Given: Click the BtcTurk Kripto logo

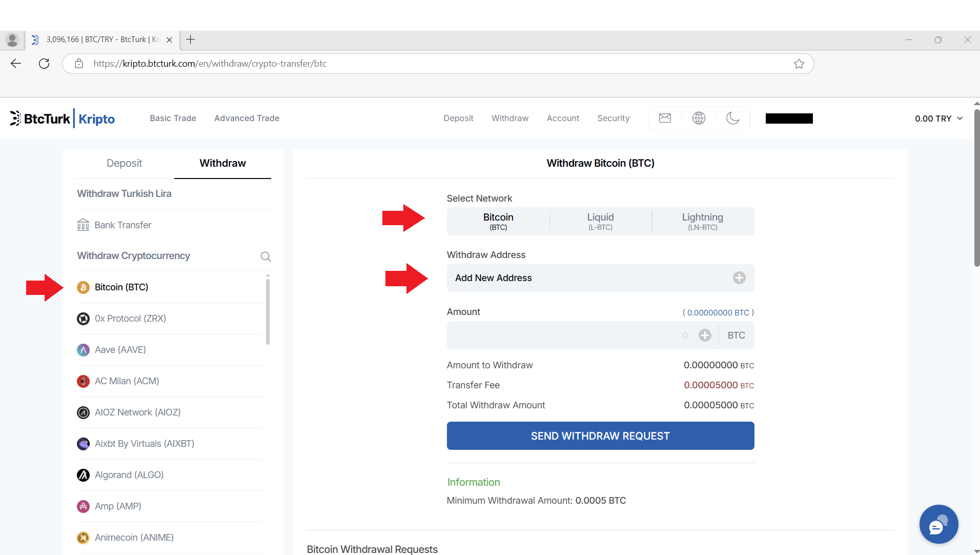Looking at the screenshot, I should pos(63,118).
